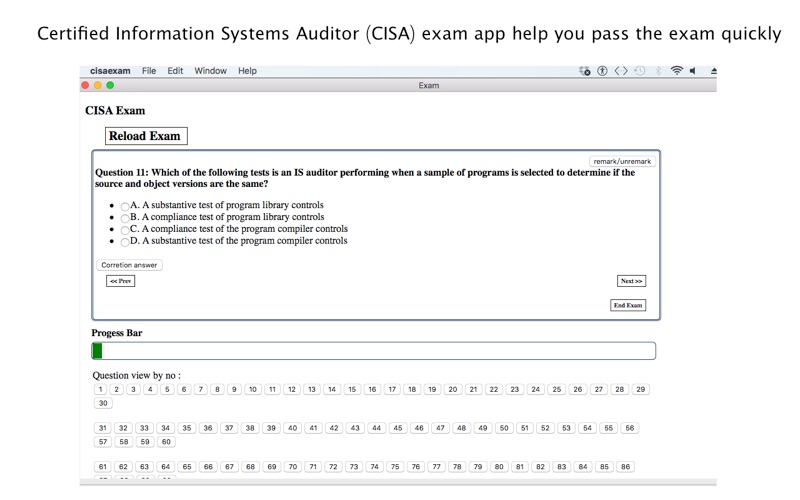Show the Correction answer

point(129,265)
